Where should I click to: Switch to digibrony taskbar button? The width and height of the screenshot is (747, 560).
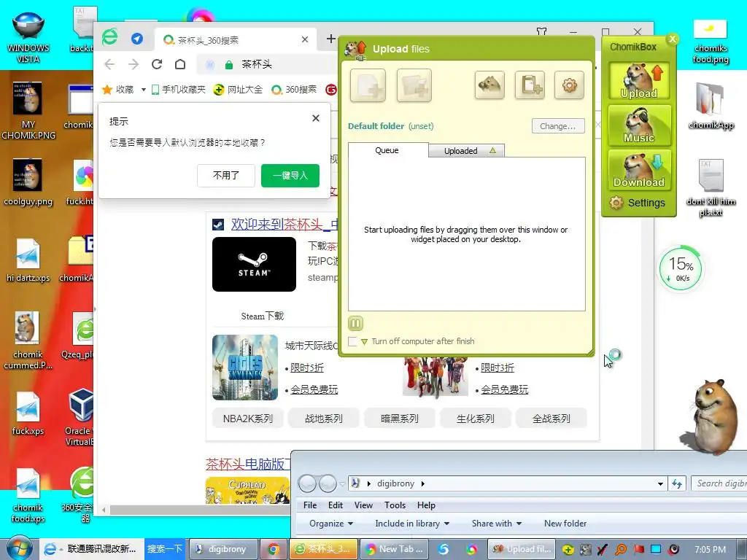click(223, 550)
